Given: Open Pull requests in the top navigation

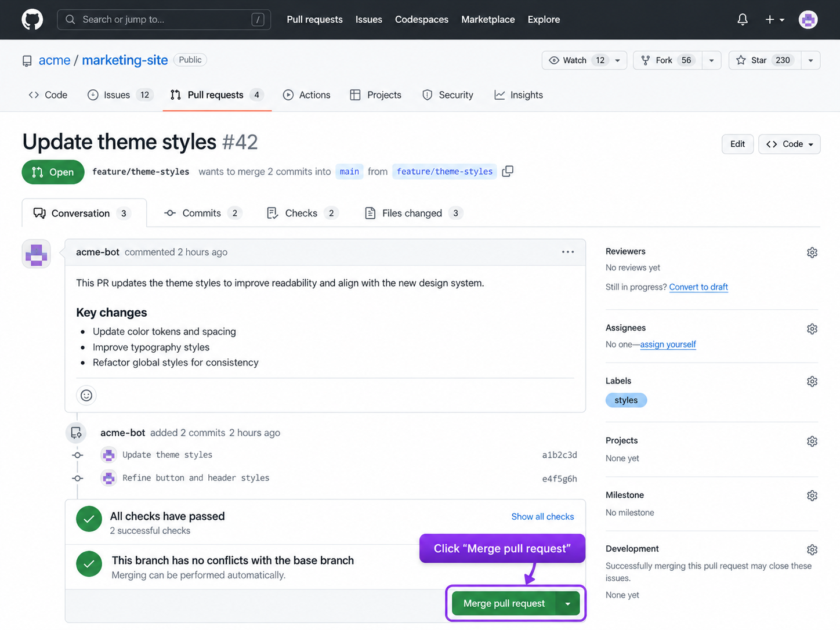Looking at the screenshot, I should pos(314,20).
